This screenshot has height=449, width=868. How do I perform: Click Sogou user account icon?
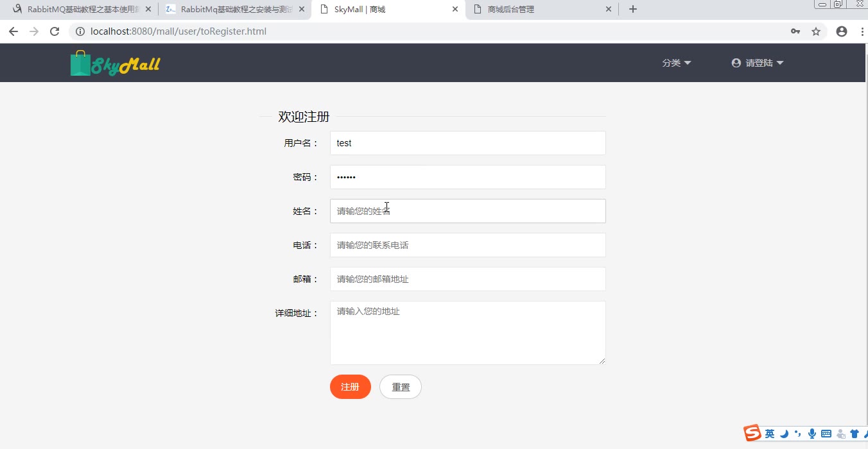[x=841, y=434]
